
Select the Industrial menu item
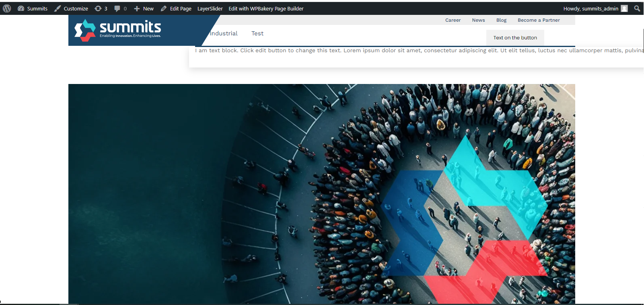tap(224, 33)
